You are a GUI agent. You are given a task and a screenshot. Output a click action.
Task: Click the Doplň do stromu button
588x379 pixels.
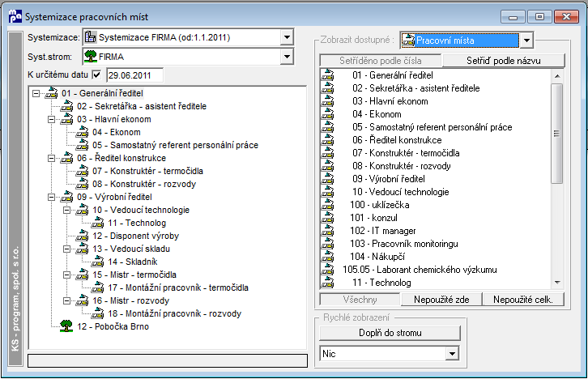pos(390,333)
